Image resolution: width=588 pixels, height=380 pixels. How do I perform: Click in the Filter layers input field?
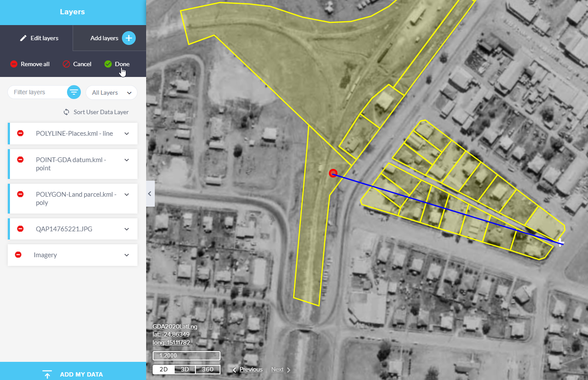point(37,92)
